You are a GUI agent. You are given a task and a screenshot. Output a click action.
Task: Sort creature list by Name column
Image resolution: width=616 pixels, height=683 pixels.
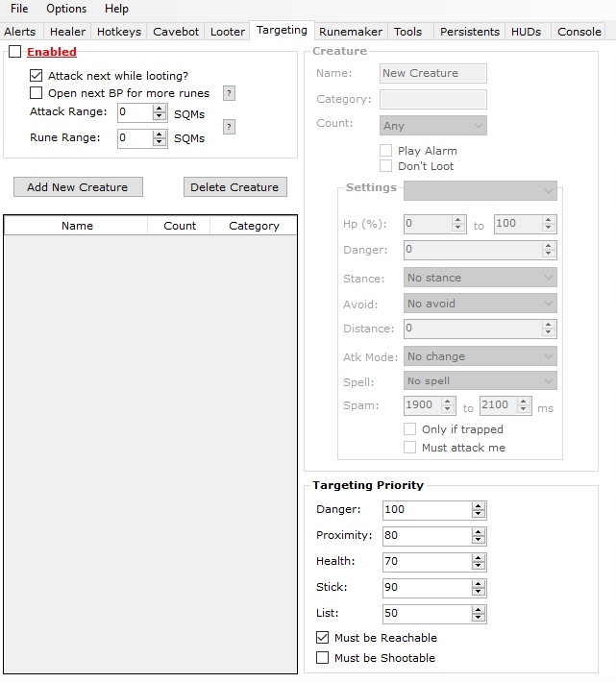(x=77, y=226)
